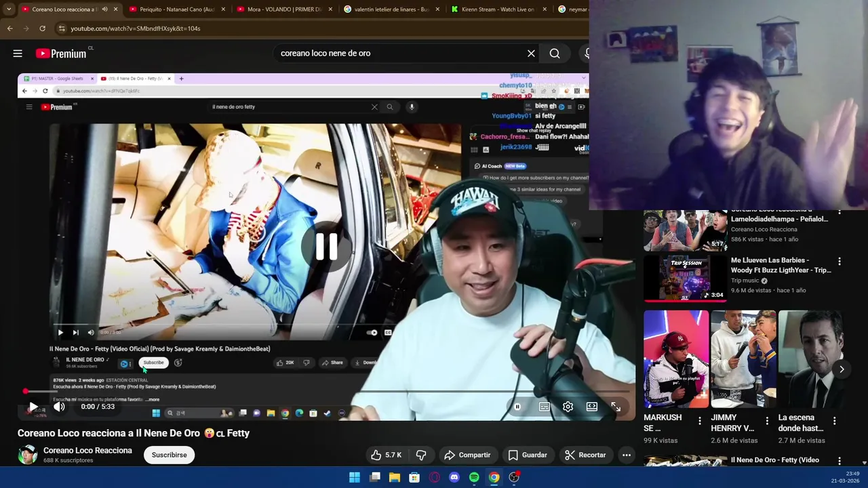The height and width of the screenshot is (488, 868).
Task: Open the Compartir share dialog
Action: pos(467,455)
